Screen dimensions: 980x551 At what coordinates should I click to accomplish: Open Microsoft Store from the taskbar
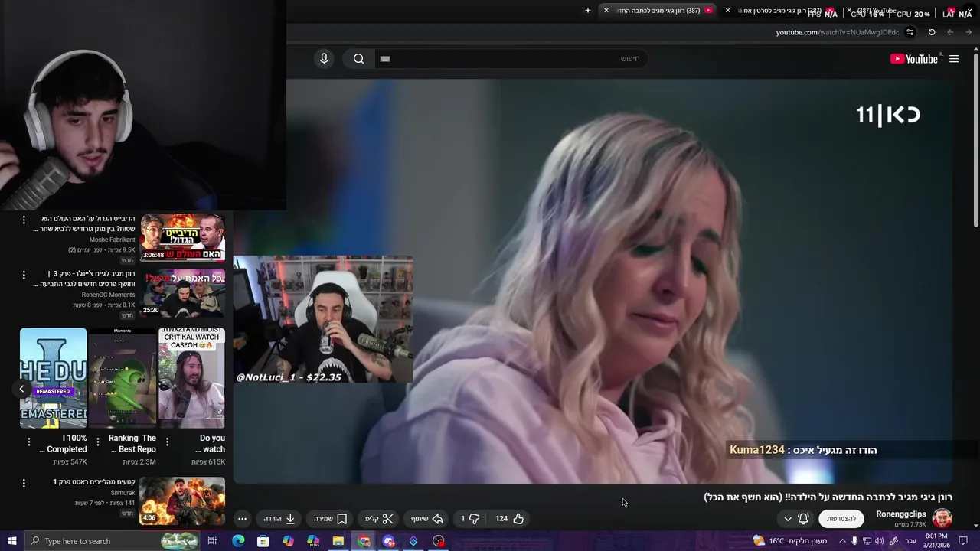(263, 541)
